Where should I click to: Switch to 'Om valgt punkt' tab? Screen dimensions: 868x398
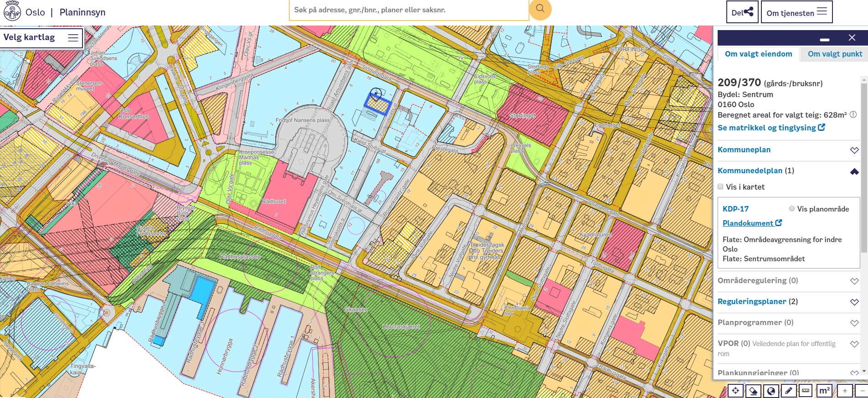pyautogui.click(x=835, y=54)
